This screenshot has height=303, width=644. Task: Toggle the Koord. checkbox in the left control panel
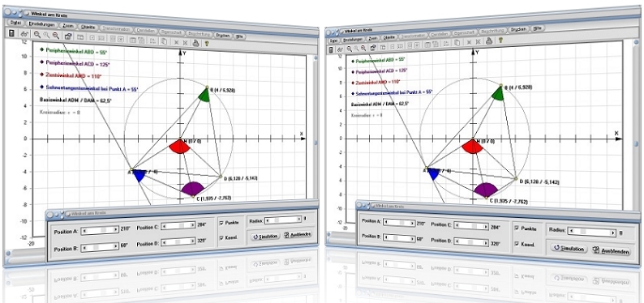[221, 237]
